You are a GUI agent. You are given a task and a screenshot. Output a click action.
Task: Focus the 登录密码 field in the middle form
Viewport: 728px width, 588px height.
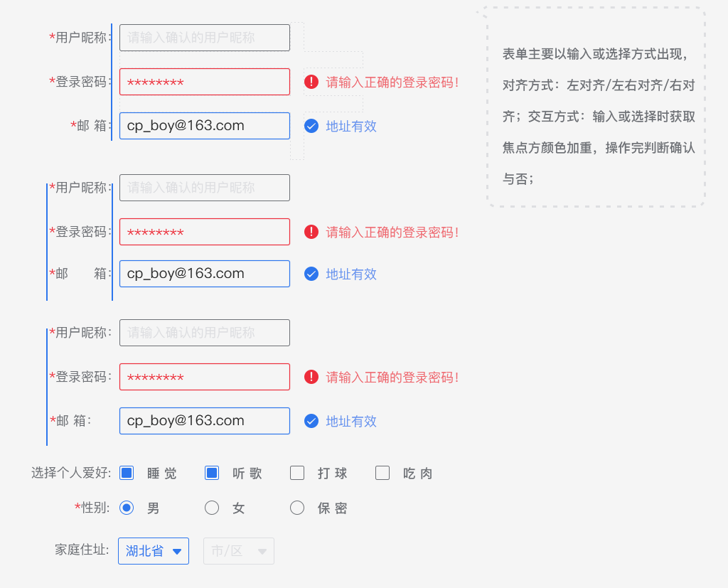coord(205,232)
